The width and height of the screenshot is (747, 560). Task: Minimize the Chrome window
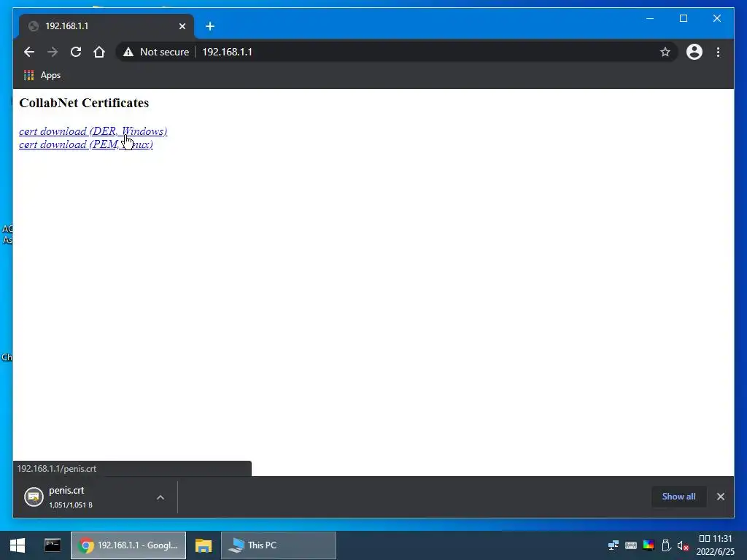coord(650,18)
